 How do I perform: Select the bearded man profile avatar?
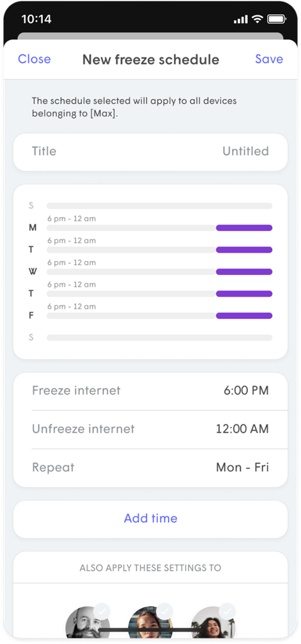click(88, 622)
